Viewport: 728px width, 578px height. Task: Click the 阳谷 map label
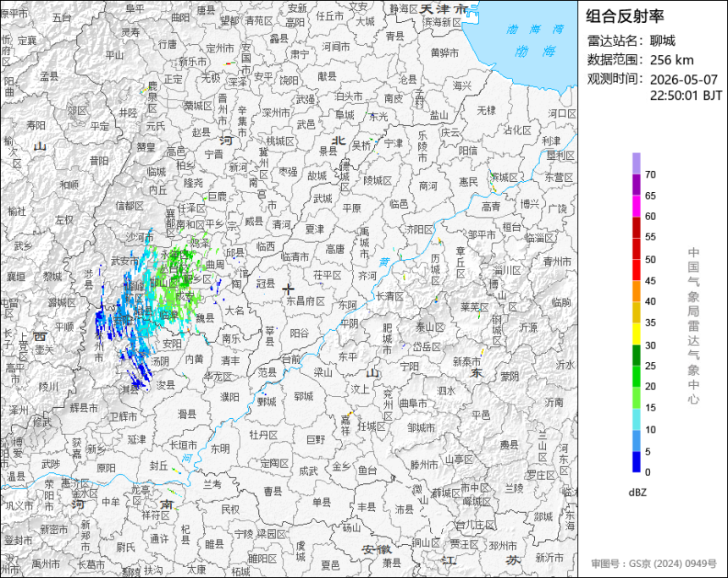(299, 333)
